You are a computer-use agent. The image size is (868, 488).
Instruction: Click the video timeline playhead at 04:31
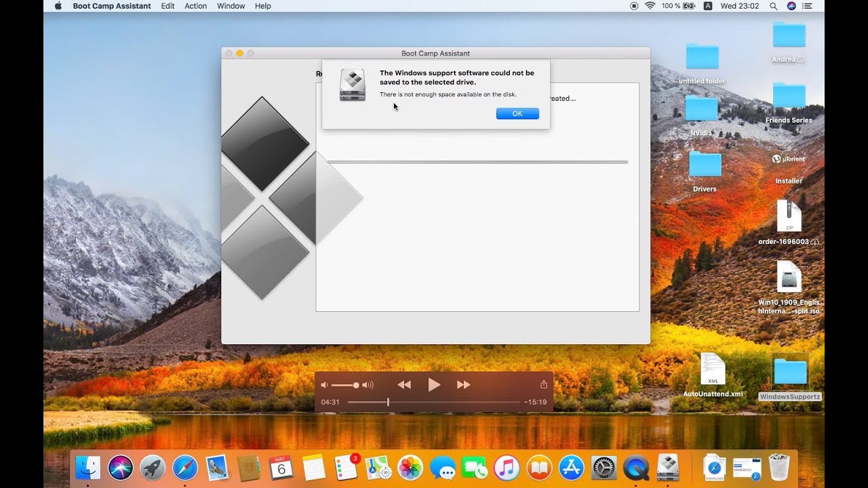(x=388, y=402)
